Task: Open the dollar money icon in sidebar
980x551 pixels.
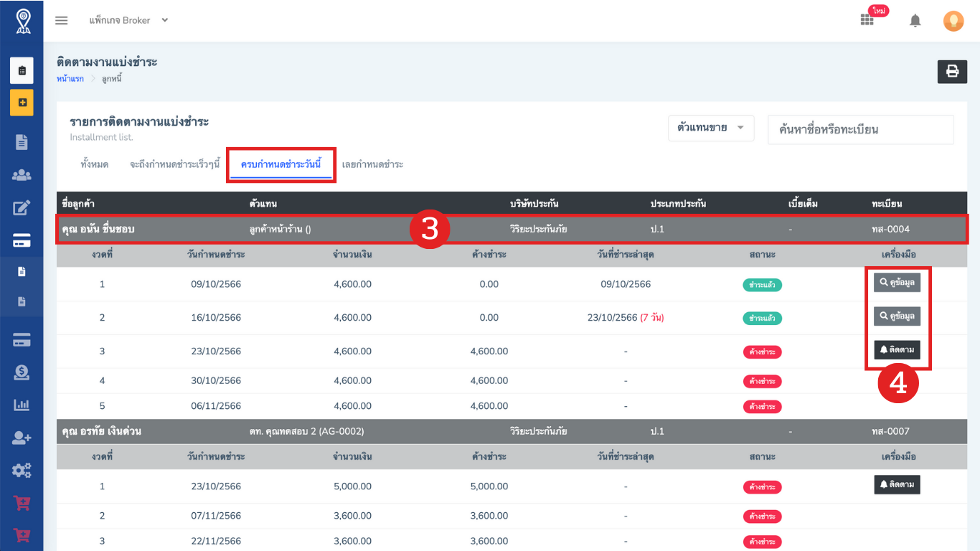Action: 22,372
